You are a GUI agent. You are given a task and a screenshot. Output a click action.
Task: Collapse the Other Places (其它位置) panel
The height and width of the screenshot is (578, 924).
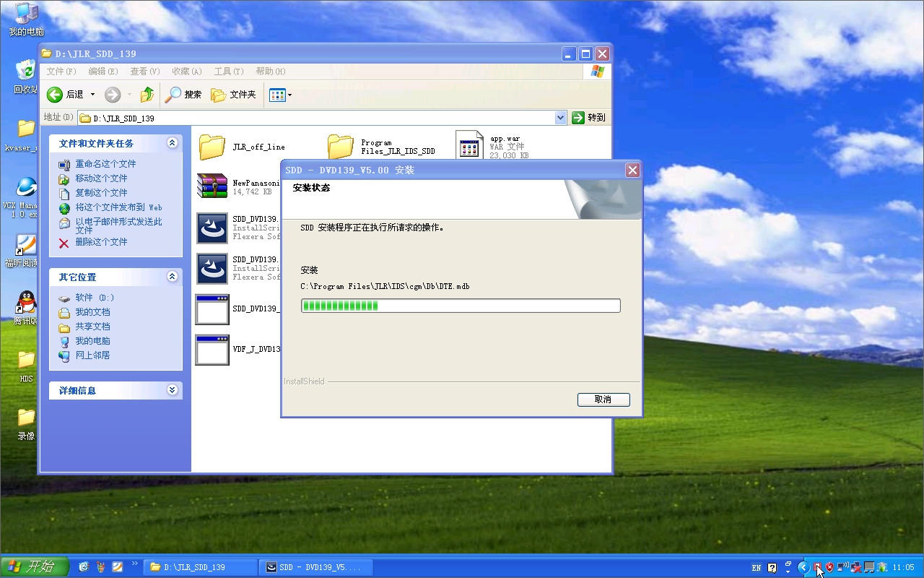point(172,277)
